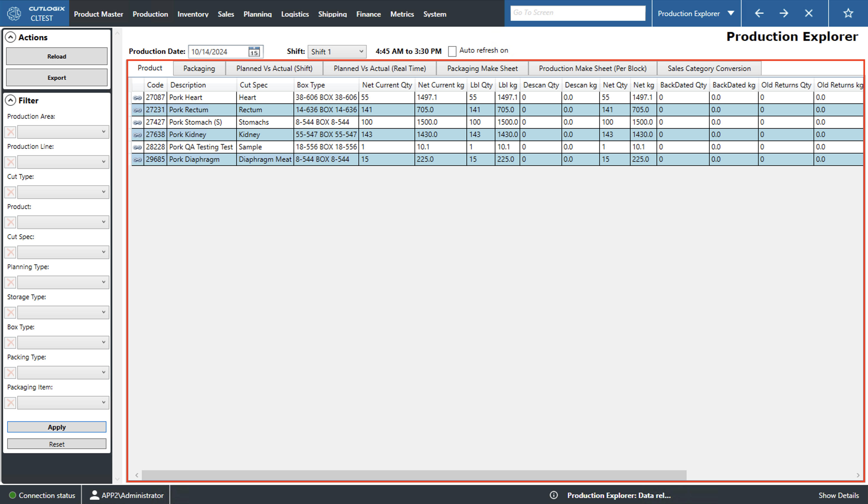The height and width of the screenshot is (504, 868).
Task: Enable the Auto refresh on checkbox
Action: (452, 51)
